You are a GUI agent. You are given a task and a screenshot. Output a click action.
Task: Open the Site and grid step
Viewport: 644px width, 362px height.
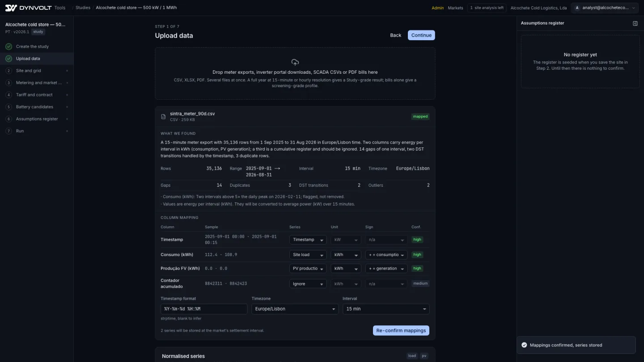click(37, 71)
